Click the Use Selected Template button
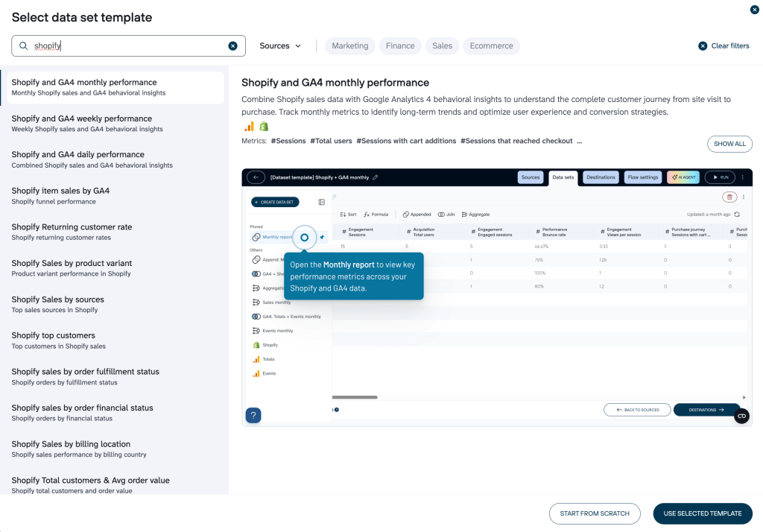 coord(702,513)
